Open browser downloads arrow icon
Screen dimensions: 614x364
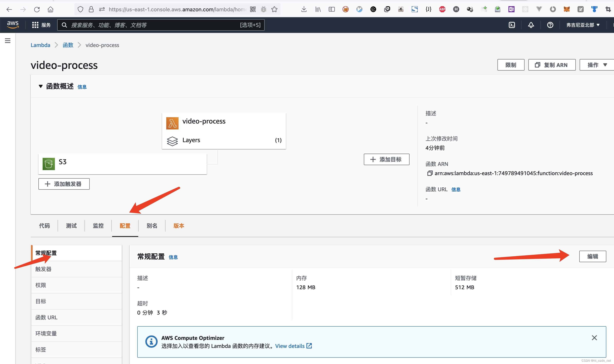pos(304,9)
